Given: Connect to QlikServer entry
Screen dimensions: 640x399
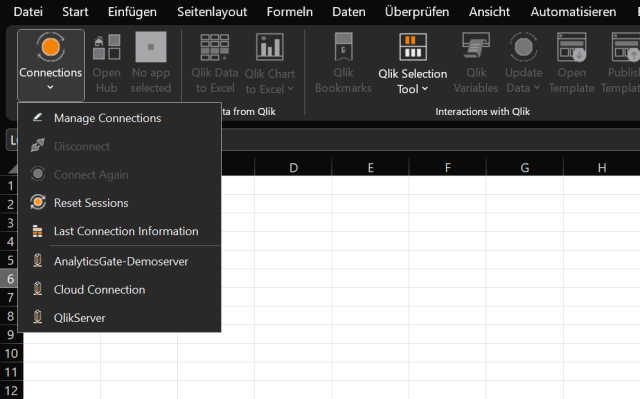Looking at the screenshot, I should [x=119, y=318].
